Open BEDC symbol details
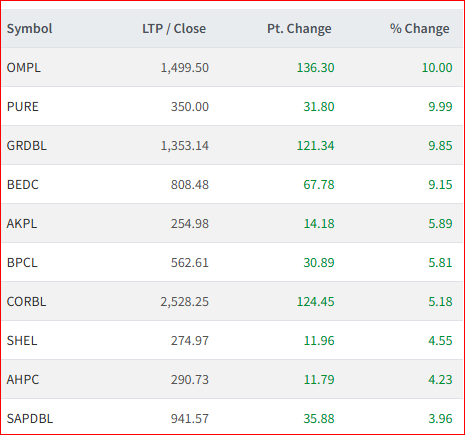Viewport: 465px width, 435px height. coord(23,185)
